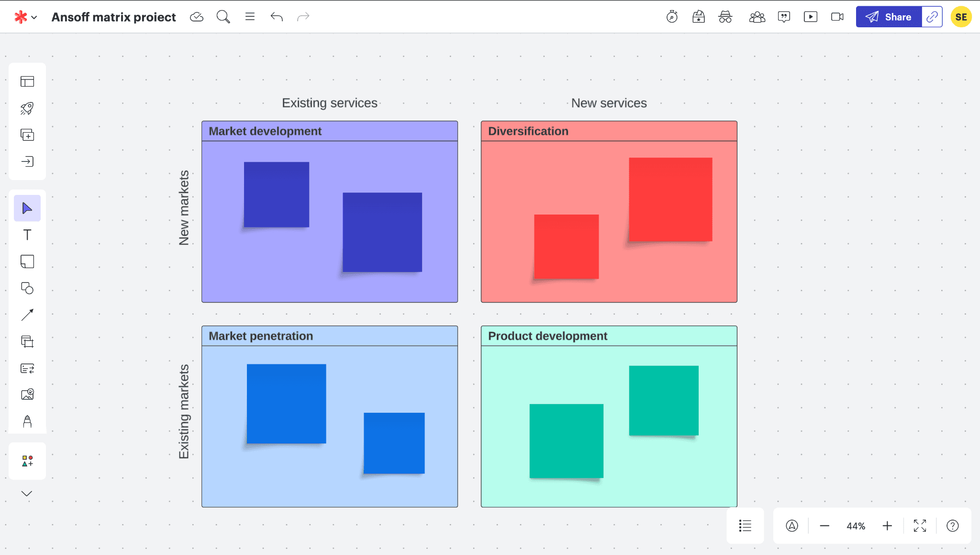The image size is (980, 555).
Task: Start the timer tool
Action: (672, 17)
